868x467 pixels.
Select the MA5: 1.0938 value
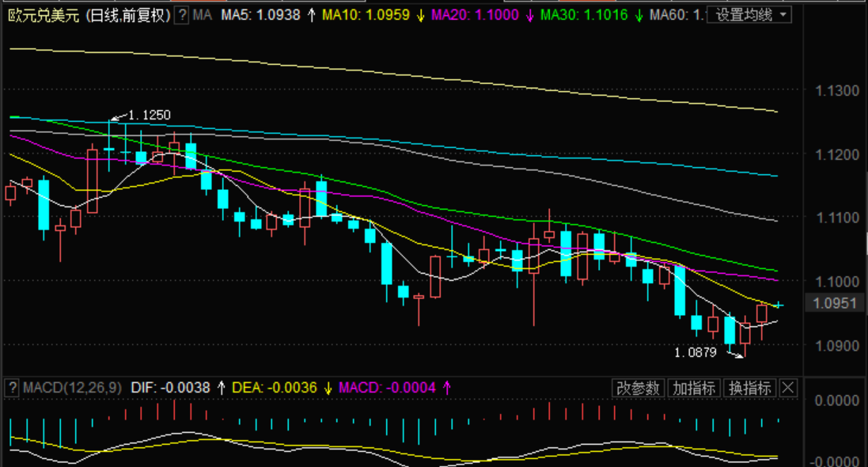[261, 15]
